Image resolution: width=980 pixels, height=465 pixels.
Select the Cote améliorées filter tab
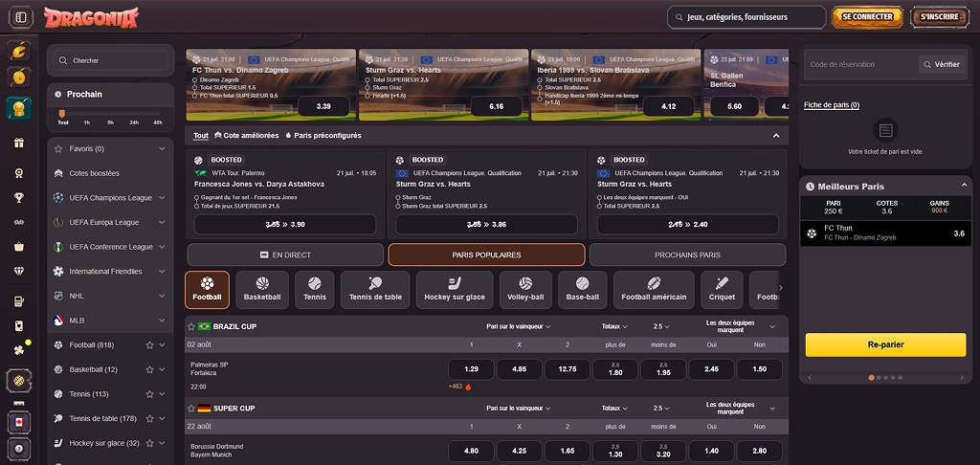[x=246, y=136]
